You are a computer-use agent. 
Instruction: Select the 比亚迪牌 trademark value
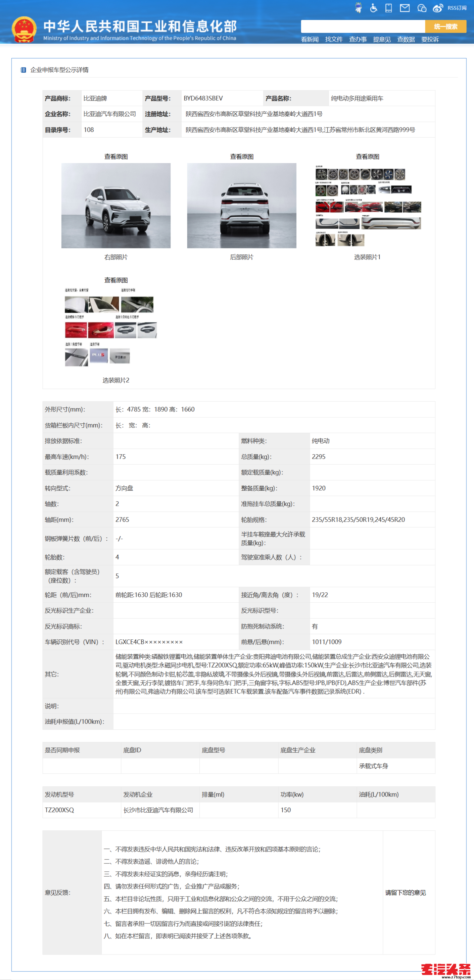tap(95, 98)
